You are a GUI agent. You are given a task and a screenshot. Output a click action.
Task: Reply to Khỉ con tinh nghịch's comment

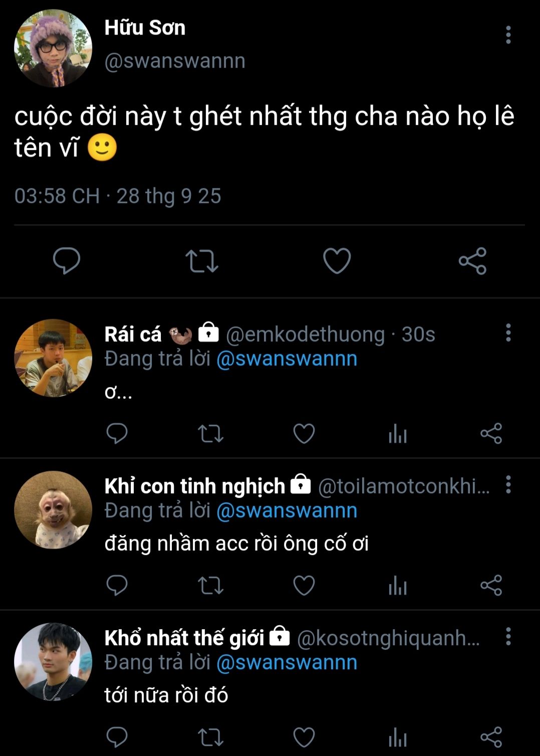(117, 586)
